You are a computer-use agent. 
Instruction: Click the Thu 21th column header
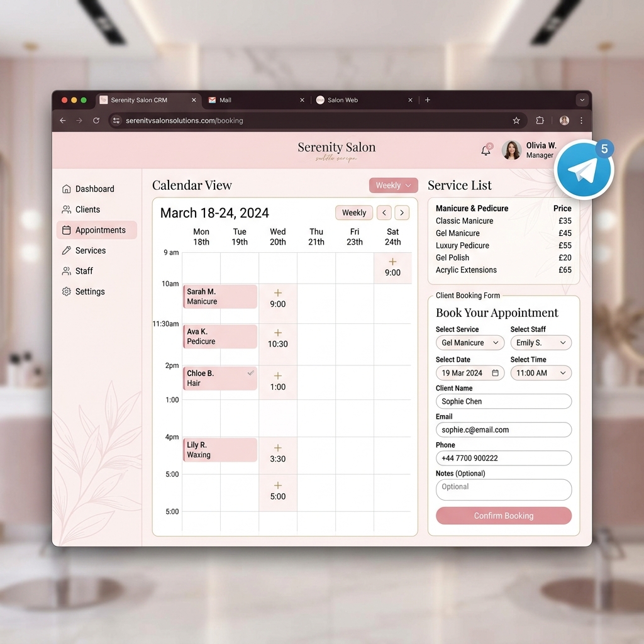click(316, 237)
